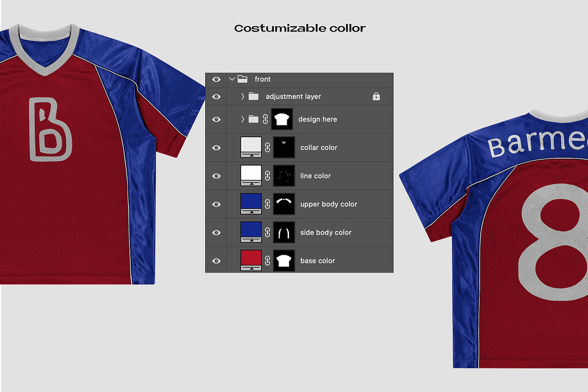588x392 pixels.
Task: Collapse the front group chevron
Action: (232, 79)
